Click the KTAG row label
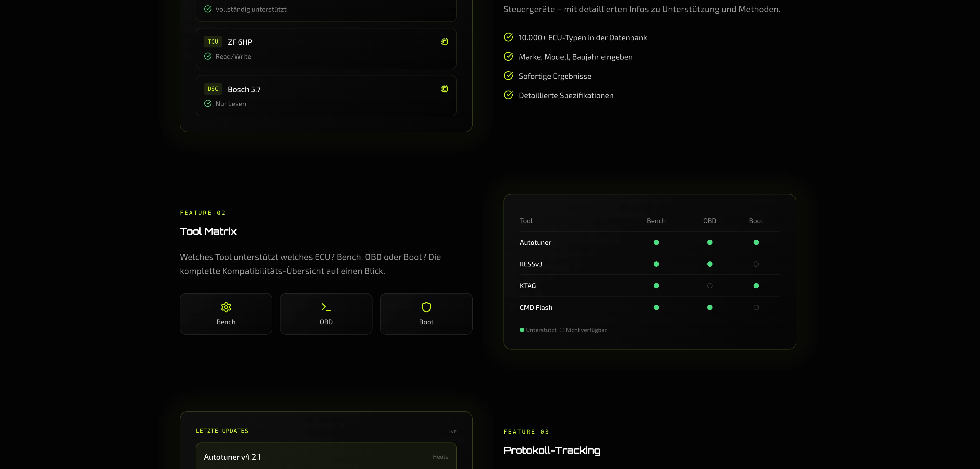Image resolution: width=980 pixels, height=469 pixels. (x=528, y=286)
